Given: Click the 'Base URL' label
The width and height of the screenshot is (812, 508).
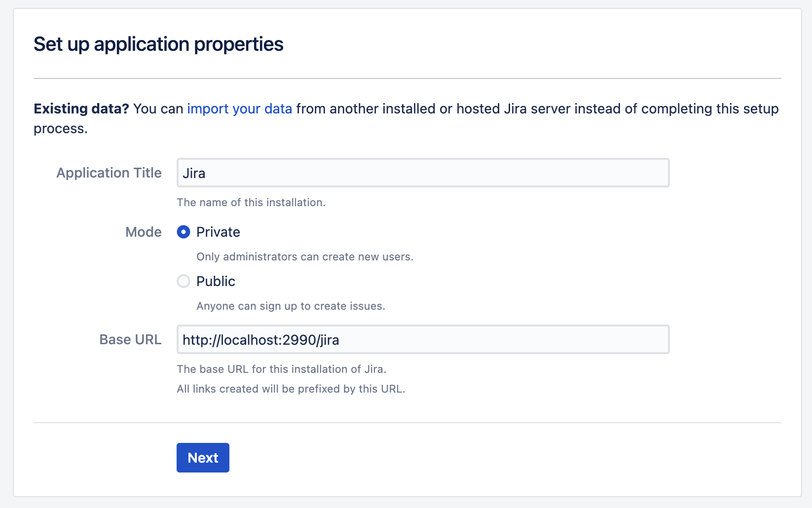Looking at the screenshot, I should click(130, 339).
